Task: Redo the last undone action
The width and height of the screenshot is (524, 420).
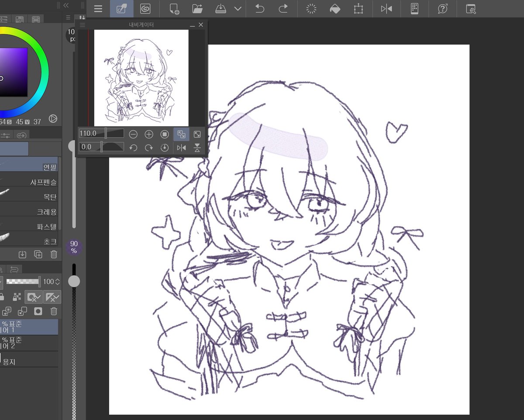Action: 283,9
